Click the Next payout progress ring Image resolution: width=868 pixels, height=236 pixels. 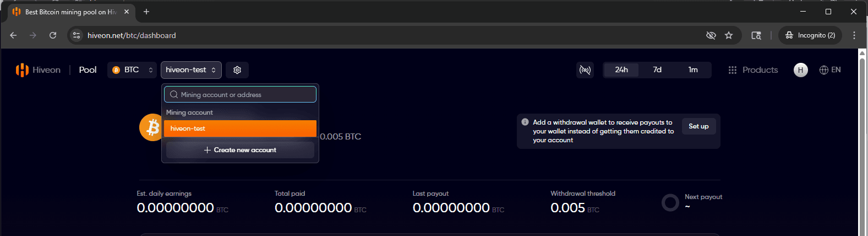670,203
